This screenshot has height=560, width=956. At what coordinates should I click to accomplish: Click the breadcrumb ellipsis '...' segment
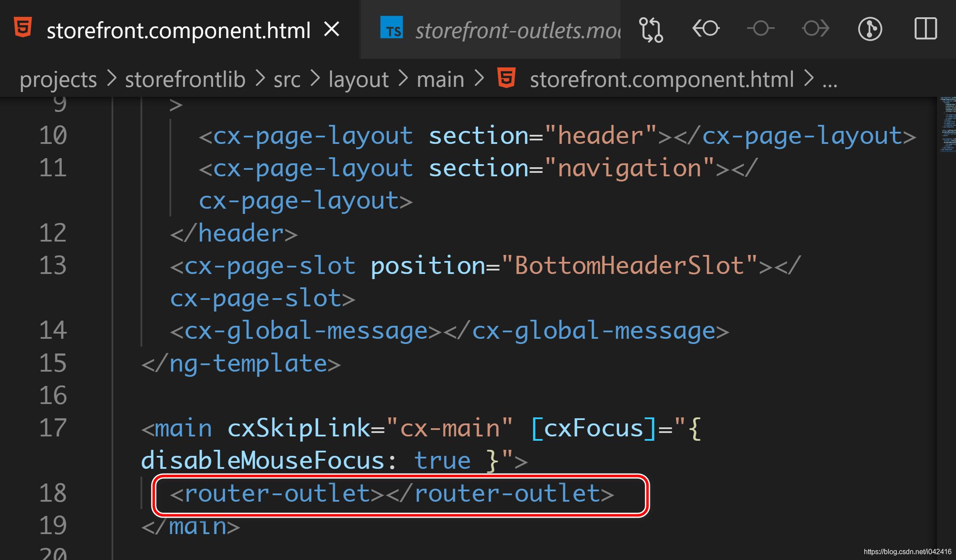point(830,82)
